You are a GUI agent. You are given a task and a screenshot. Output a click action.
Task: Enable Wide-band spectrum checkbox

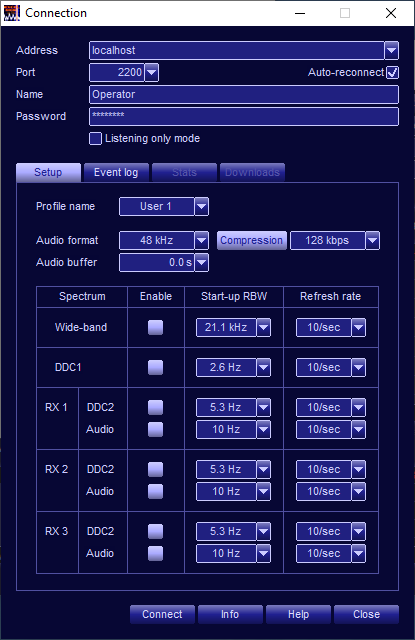(x=155, y=327)
